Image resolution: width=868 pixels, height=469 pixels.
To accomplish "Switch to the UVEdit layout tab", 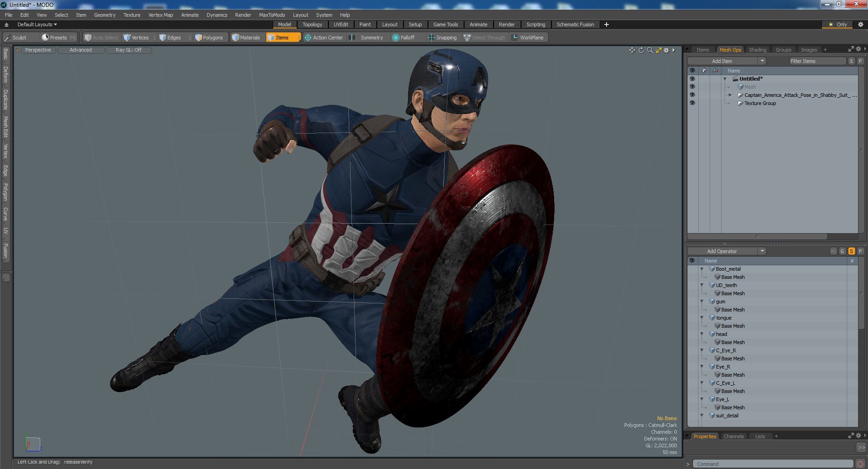I will [x=341, y=24].
